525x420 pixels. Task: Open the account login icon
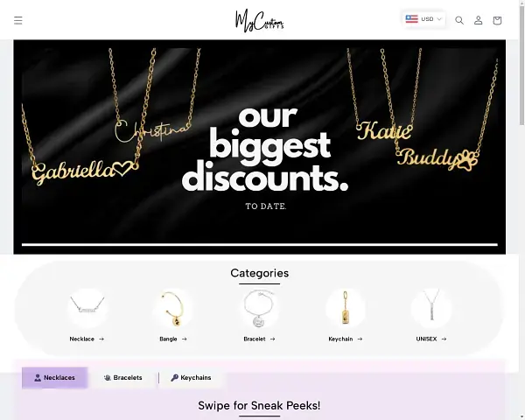[478, 20]
